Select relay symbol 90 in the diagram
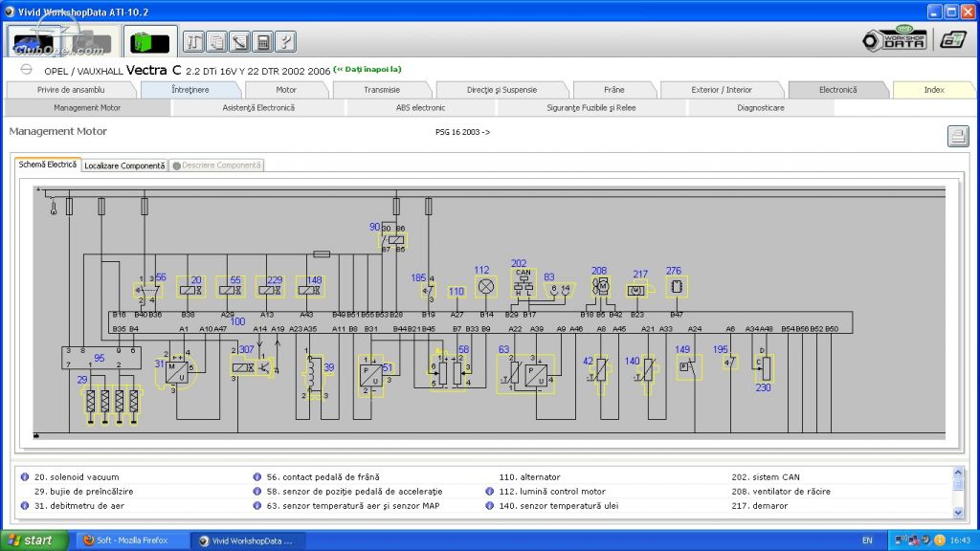This screenshot has height=551, width=980. tap(393, 239)
